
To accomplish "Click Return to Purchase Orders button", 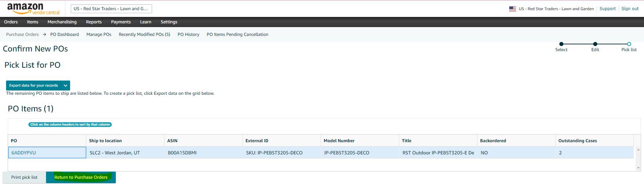I will [x=81, y=177].
